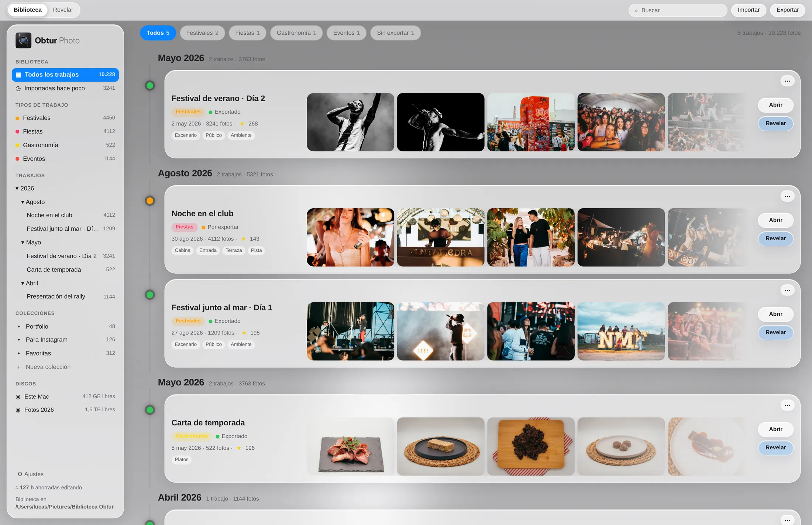Reveal the Festival de verano · Día 2 job

pos(775,123)
